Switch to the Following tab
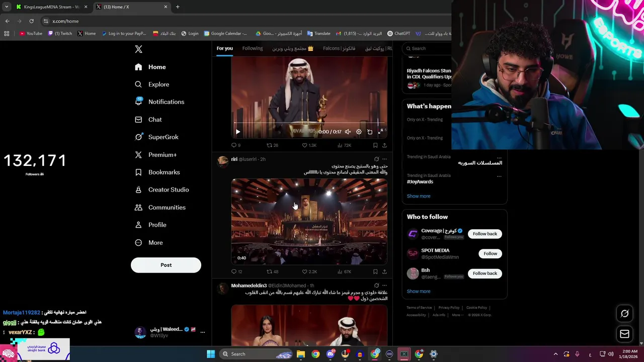Viewport: 644px width, 362px height. coord(253,48)
